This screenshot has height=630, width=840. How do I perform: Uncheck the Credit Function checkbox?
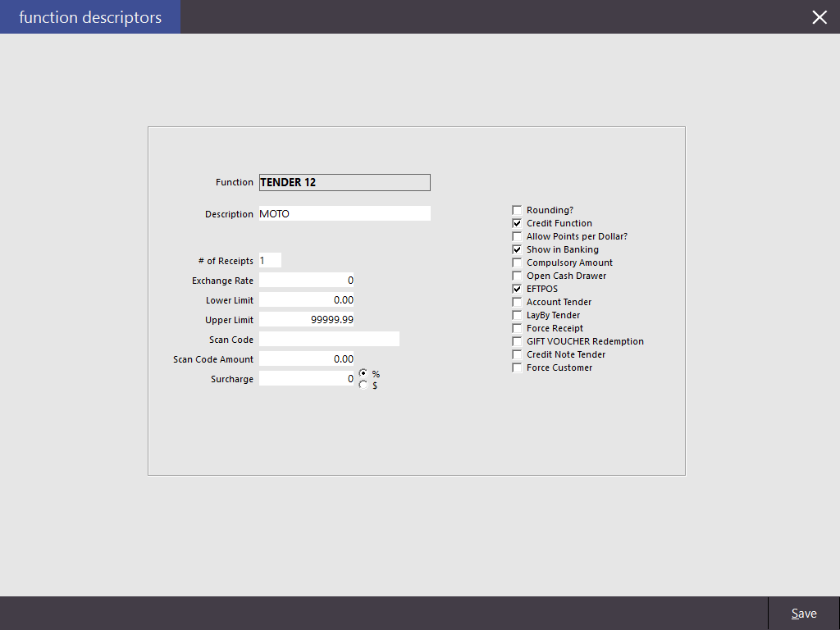point(517,223)
